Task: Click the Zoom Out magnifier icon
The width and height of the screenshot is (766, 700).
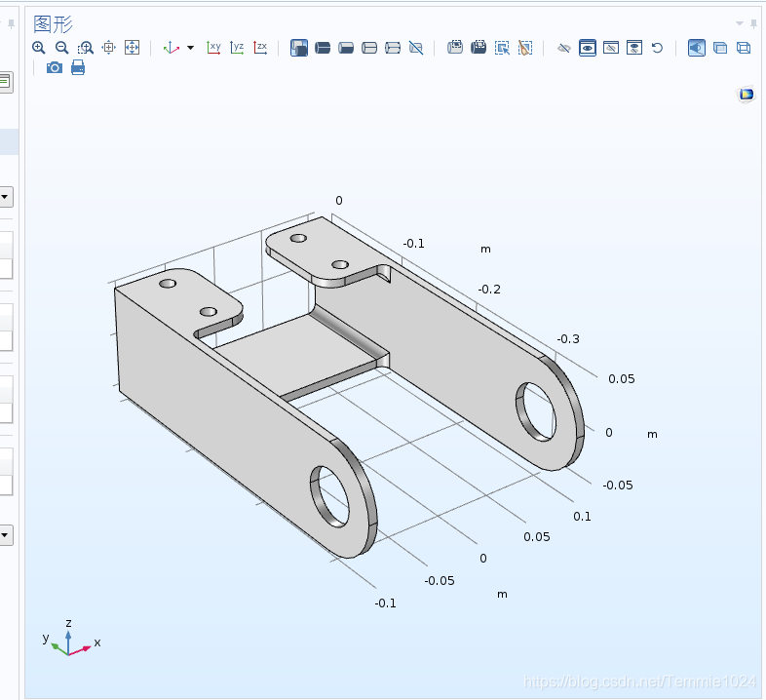Action: click(x=62, y=48)
